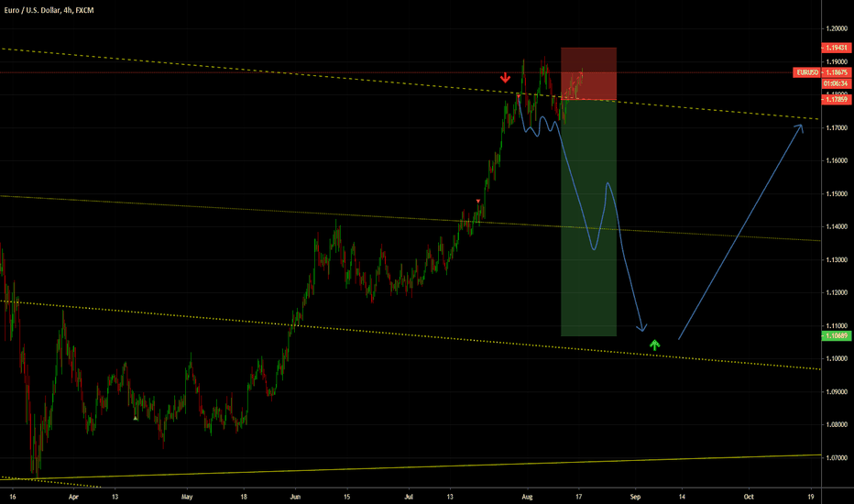Image resolution: width=854 pixels, height=504 pixels.
Task: Click the Apr label on time axis
Action: pyautogui.click(x=73, y=497)
